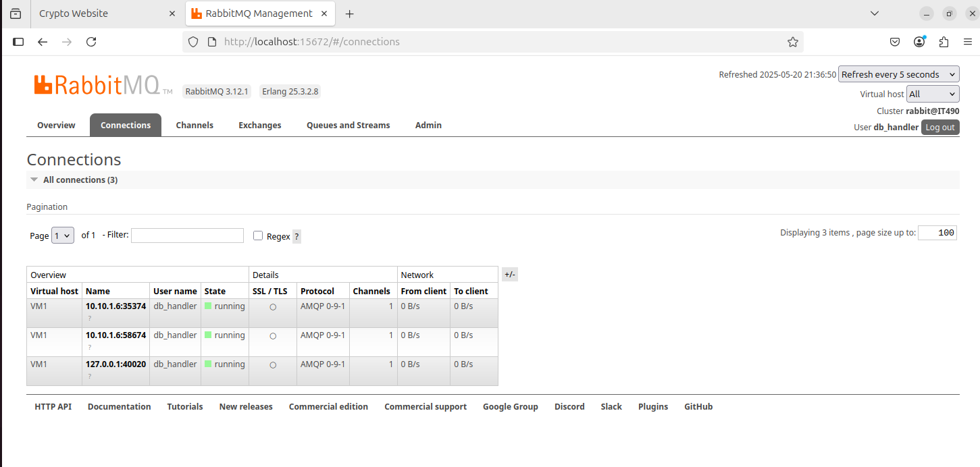This screenshot has width=980, height=467.
Task: Click into the Filter text field
Action: [x=187, y=236]
